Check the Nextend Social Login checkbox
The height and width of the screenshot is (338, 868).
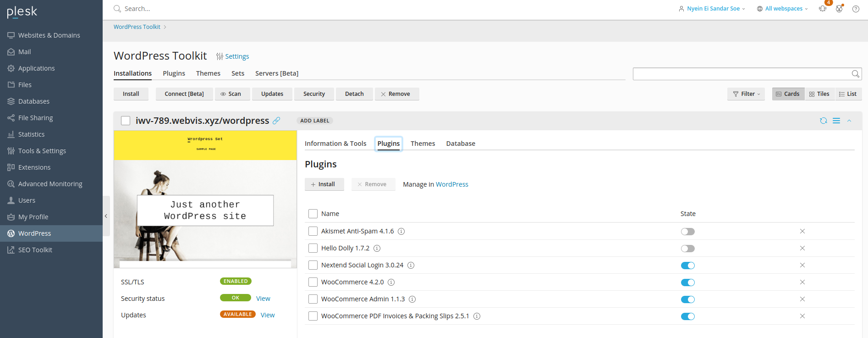pos(313,265)
